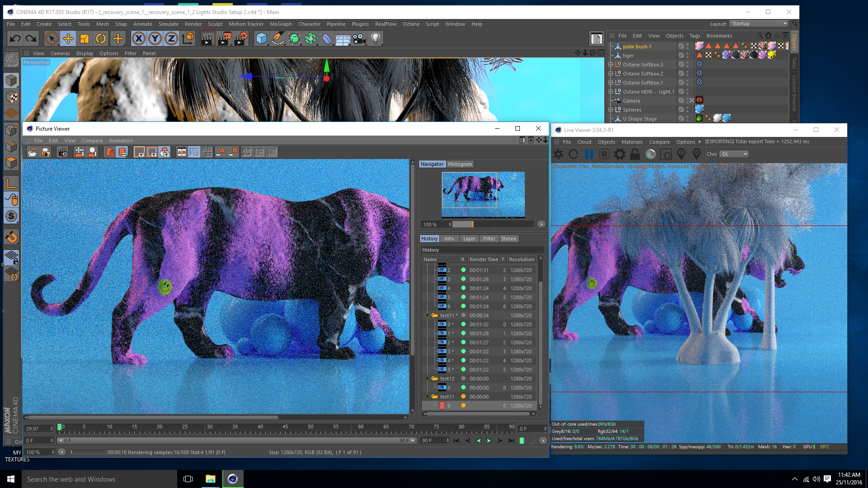Open the Layout Startup dropdown
The height and width of the screenshot is (488, 868).
pos(759,24)
